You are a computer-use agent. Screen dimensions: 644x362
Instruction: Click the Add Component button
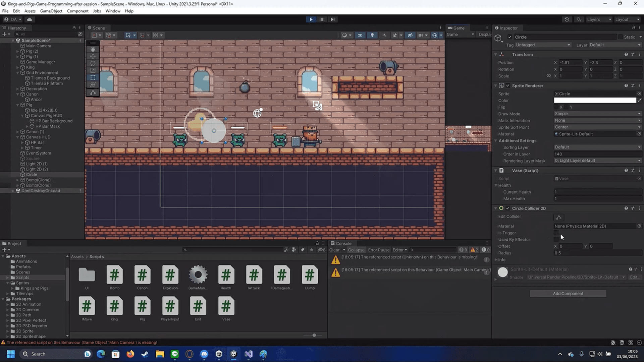[x=568, y=293]
